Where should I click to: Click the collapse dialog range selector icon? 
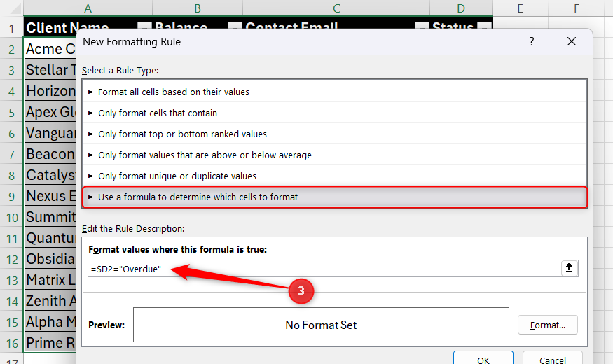tap(569, 268)
